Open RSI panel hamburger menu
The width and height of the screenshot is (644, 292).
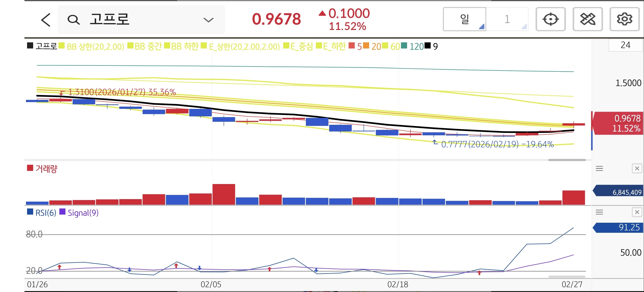[x=599, y=212]
